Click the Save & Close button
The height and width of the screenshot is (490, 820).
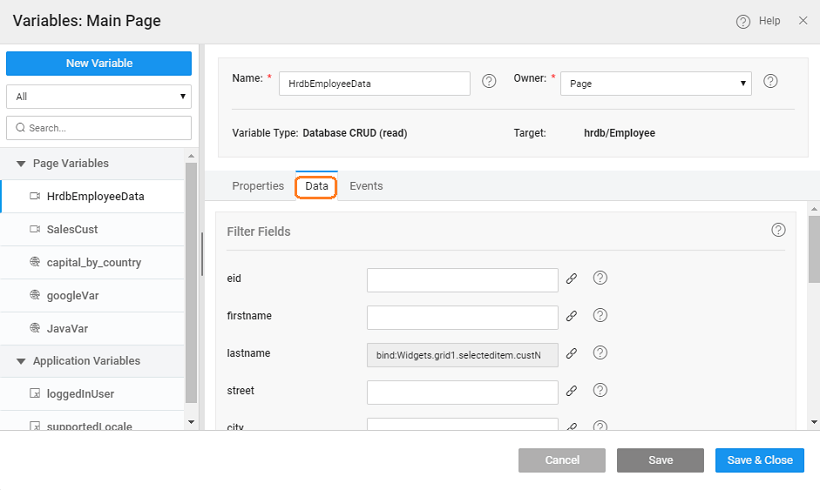[x=759, y=460]
